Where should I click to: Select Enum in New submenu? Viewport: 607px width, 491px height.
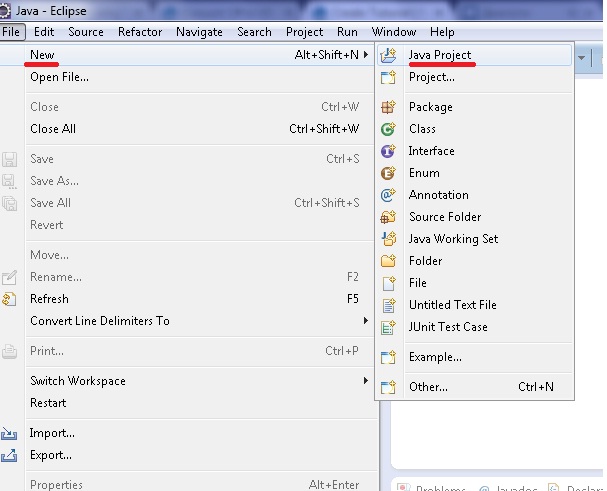pyautogui.click(x=475, y=173)
